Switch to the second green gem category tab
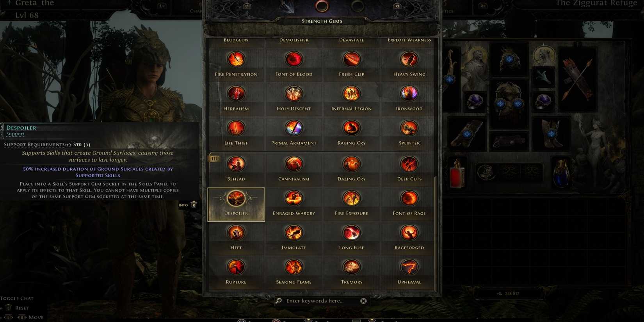The image size is (644, 322). point(358,6)
